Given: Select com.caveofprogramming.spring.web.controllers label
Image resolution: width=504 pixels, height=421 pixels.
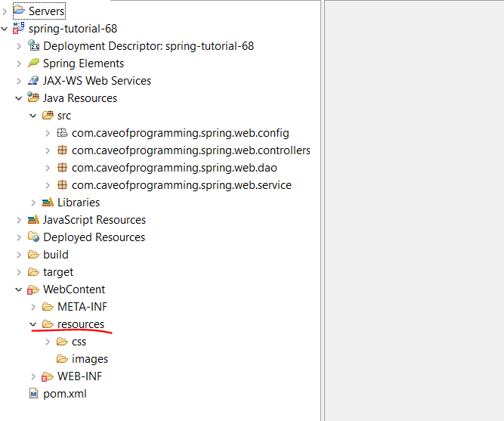Looking at the screenshot, I should point(191,150).
